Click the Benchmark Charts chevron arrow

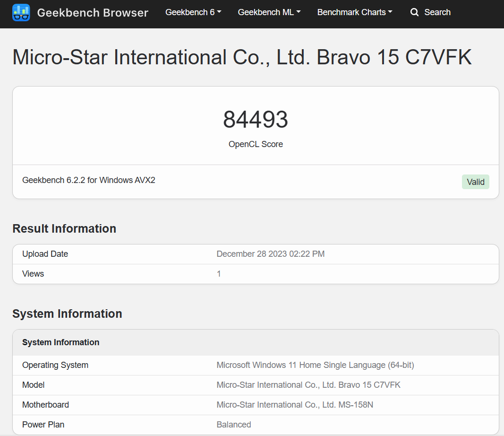[391, 13]
